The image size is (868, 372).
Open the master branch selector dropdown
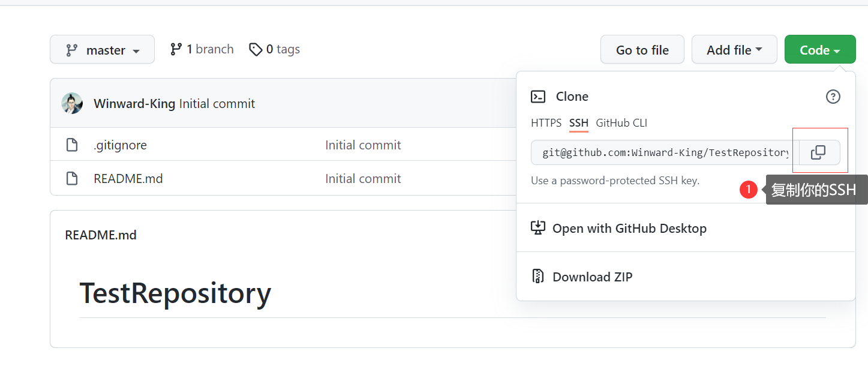(102, 50)
